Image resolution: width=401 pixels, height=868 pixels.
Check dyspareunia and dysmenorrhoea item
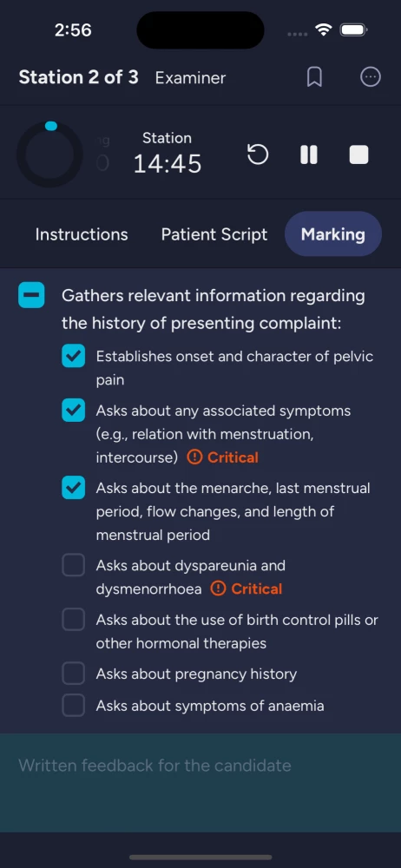73,565
